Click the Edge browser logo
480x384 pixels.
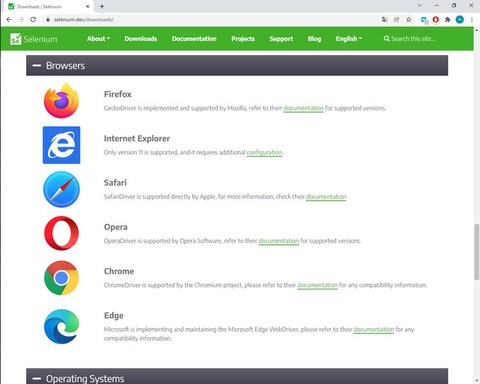[x=61, y=326]
